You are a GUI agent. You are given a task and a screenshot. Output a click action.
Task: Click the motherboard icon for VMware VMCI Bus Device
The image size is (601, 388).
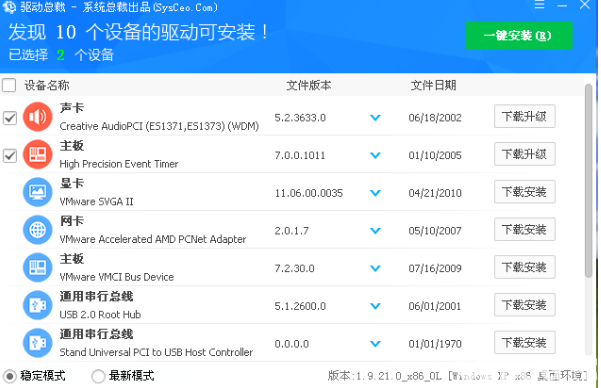click(x=38, y=268)
